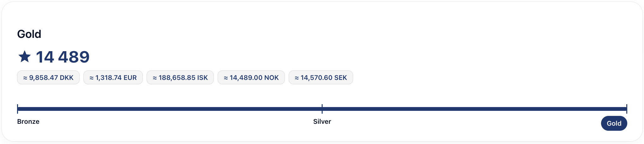This screenshot has height=144, width=644.
Task: Select the 1,318.74 EUR conversion chip
Action: tap(113, 77)
